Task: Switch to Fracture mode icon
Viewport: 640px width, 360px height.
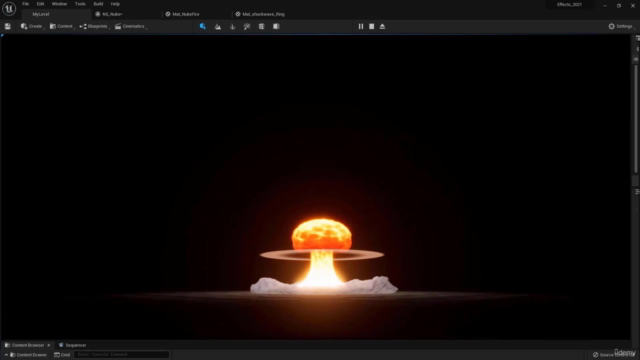Action: (x=262, y=26)
